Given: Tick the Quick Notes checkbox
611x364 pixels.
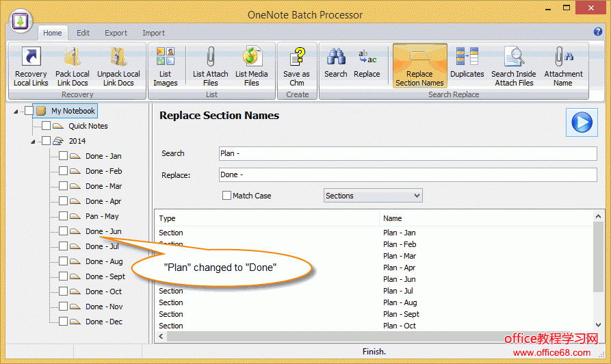Looking at the screenshot, I should [x=46, y=126].
